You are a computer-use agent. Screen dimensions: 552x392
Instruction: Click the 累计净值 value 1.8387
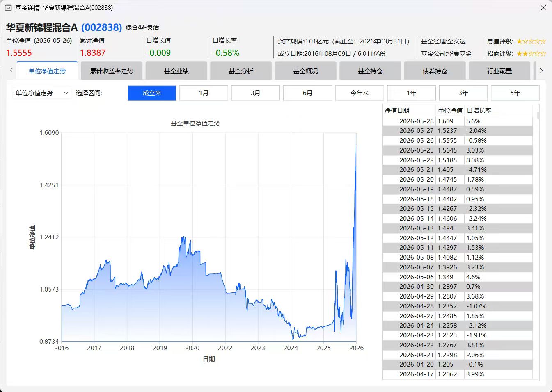tap(93, 53)
